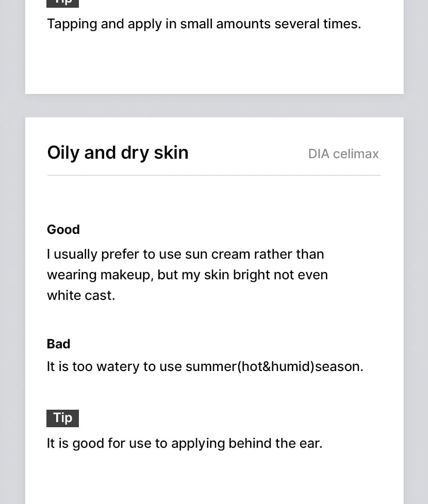Image resolution: width=428 pixels, height=504 pixels.
Task: Click the partially visible Tip badge at top
Action: coord(63,3)
